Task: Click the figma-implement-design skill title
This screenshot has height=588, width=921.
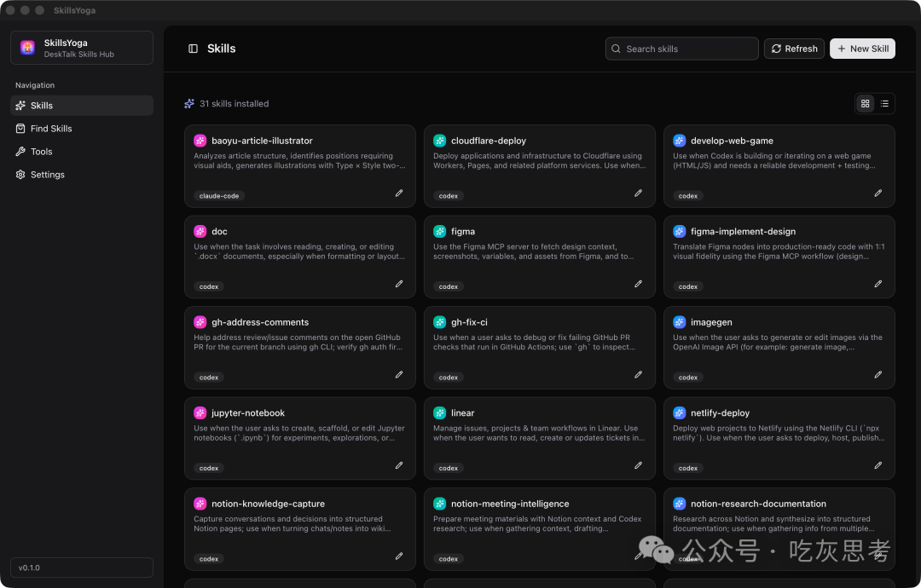Action: (x=743, y=232)
